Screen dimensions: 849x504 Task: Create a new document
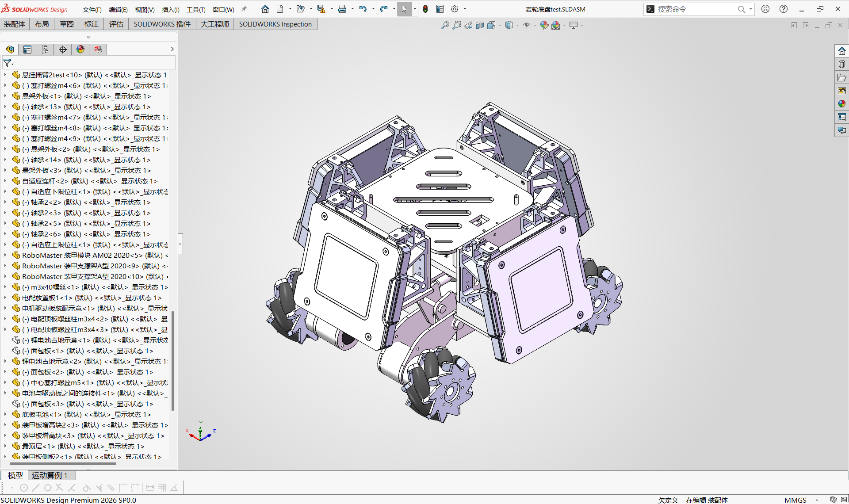tap(280, 9)
